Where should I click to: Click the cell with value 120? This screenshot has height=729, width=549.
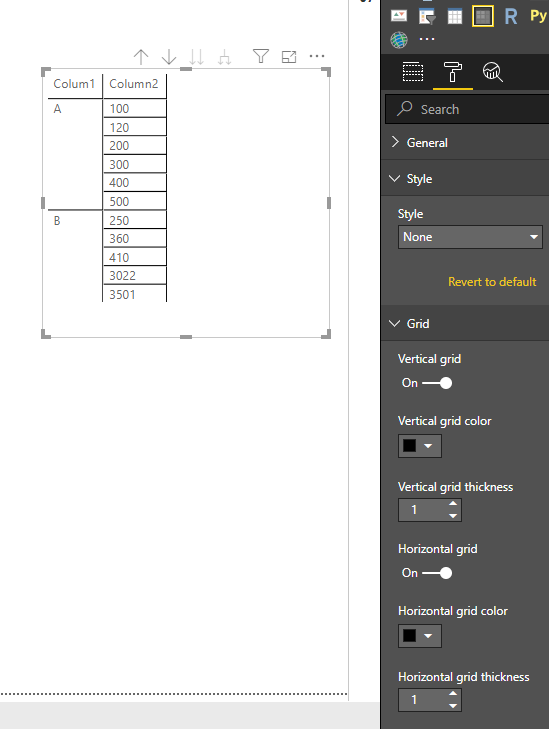(134, 127)
